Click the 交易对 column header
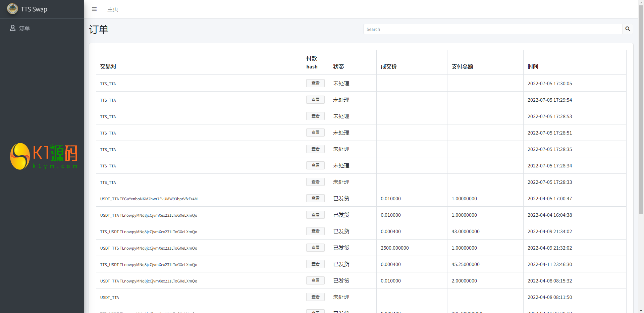The width and height of the screenshot is (644, 313). [x=108, y=66]
